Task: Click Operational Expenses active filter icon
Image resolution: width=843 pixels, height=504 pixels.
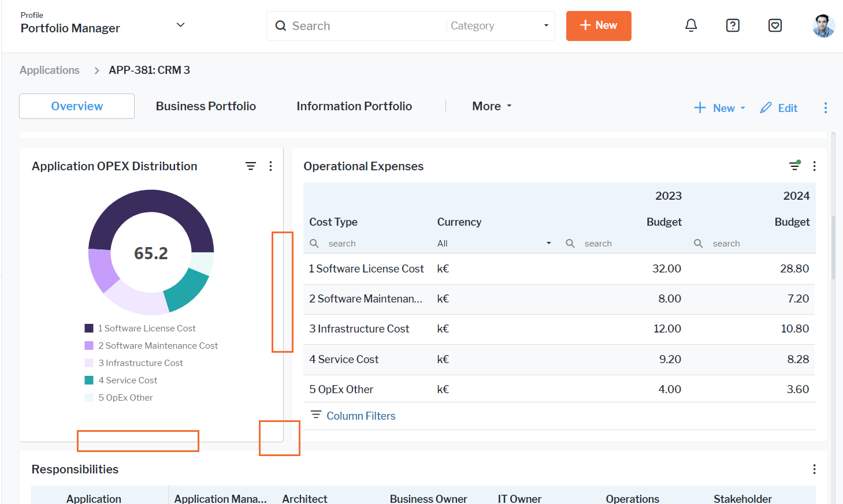Action: (795, 166)
